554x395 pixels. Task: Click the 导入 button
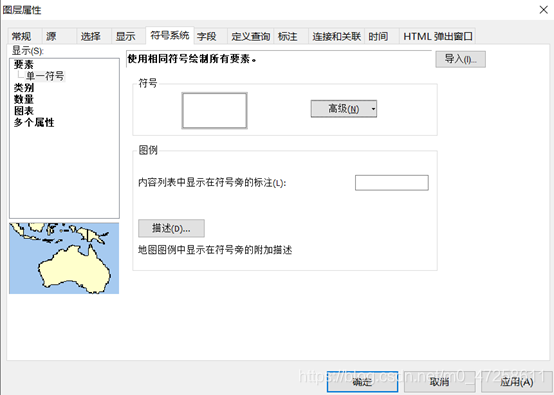(x=460, y=59)
